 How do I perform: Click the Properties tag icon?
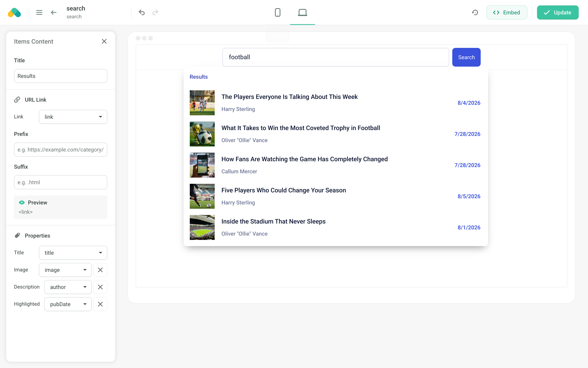[17, 235]
